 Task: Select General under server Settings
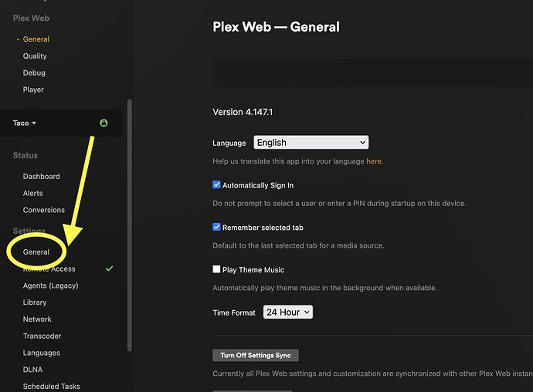36,252
